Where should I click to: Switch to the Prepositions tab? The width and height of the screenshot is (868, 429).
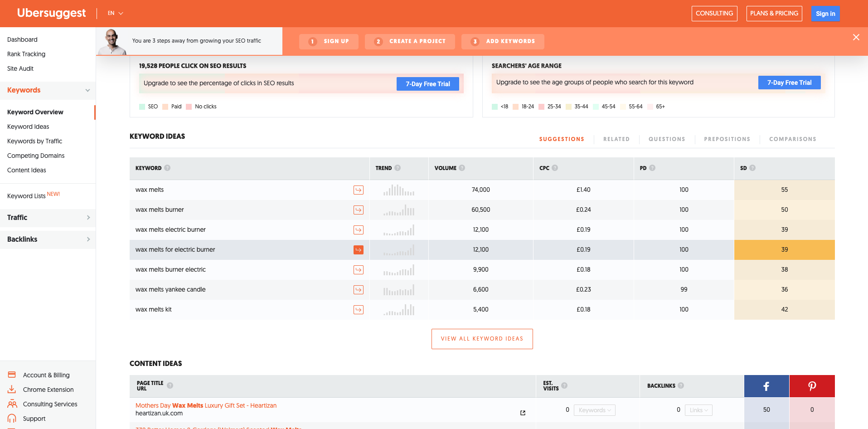coord(727,139)
